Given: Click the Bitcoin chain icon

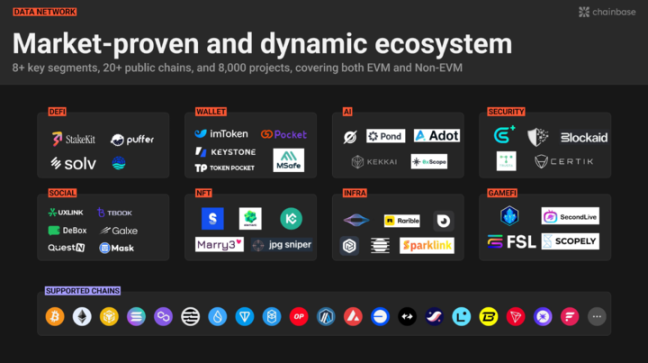Looking at the screenshot, I should [x=55, y=317].
